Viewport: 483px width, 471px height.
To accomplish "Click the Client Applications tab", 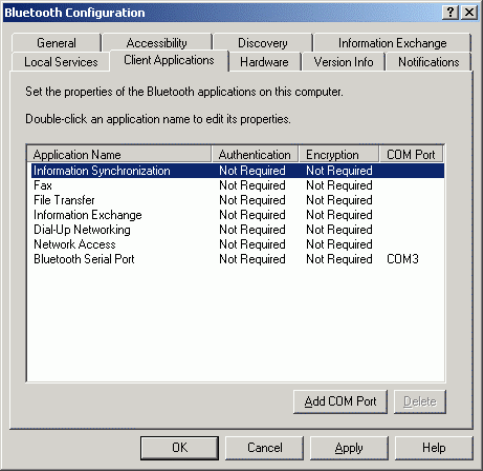I will point(169,60).
